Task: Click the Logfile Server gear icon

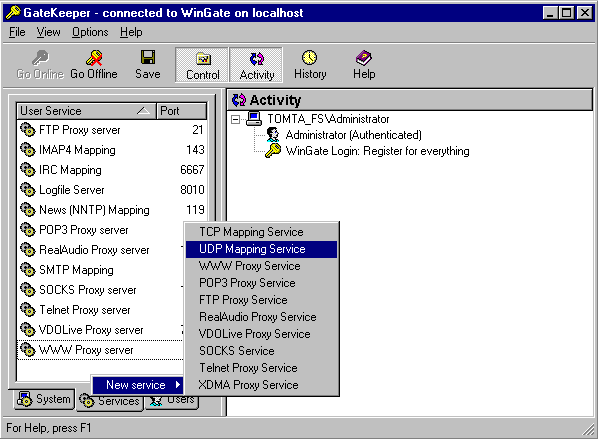Action: [x=27, y=190]
